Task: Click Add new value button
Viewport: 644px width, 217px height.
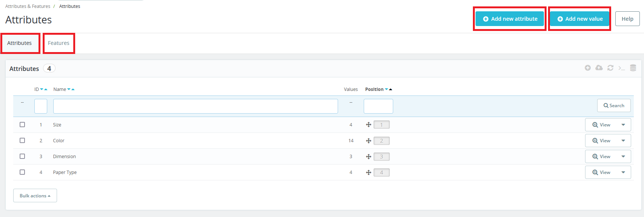Action: coord(579,19)
